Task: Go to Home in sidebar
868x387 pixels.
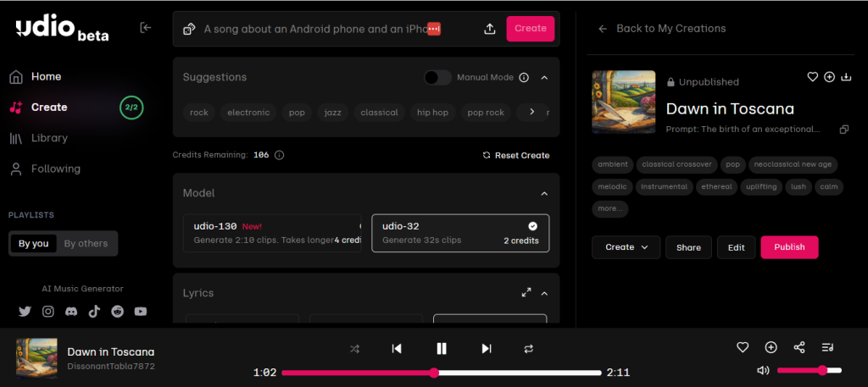Action: pos(46,77)
